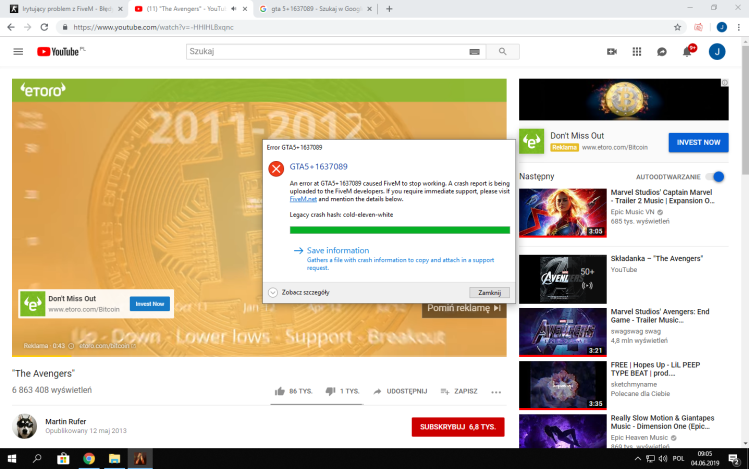The height and width of the screenshot is (469, 749).
Task: Go back to previous page
Action: coord(11,27)
